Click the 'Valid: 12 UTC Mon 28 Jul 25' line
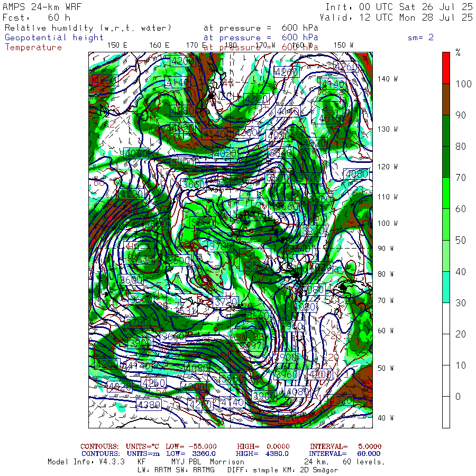Viewport: 476px width, 476px height. [396, 17]
